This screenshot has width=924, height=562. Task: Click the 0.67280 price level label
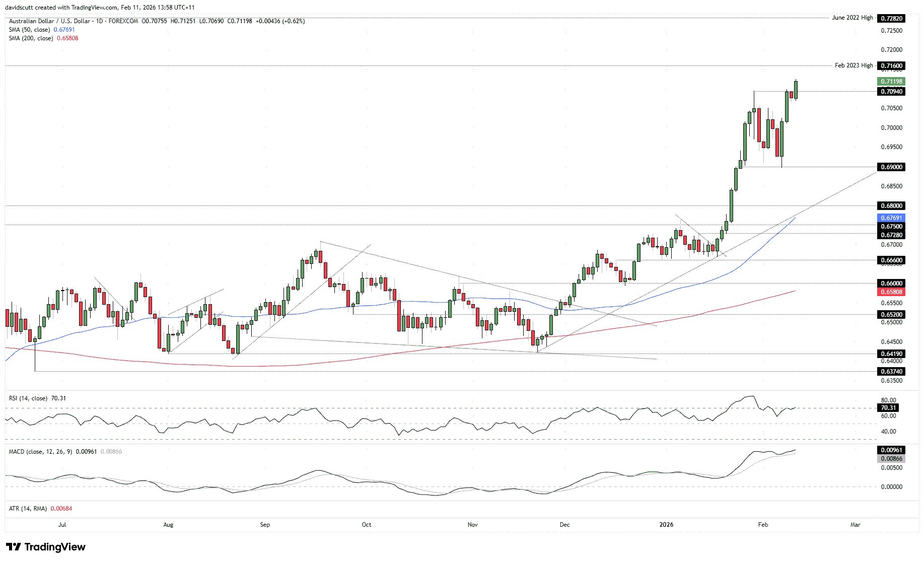pos(891,235)
